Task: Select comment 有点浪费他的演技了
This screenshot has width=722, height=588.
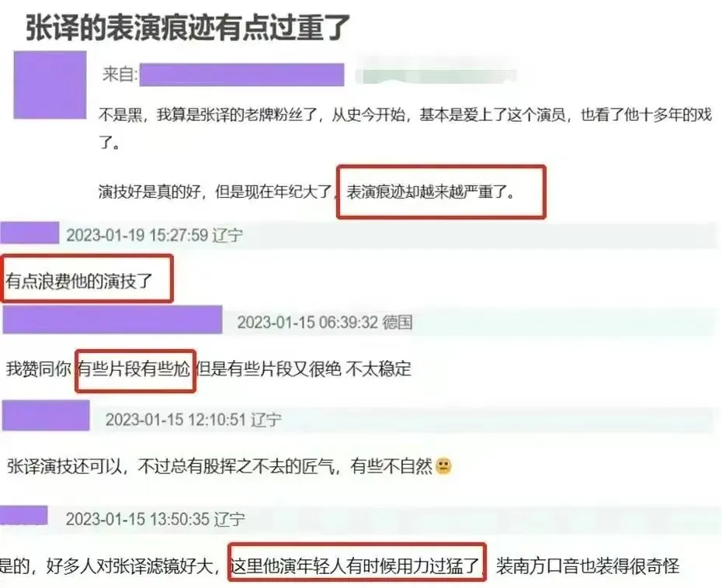Action: click(78, 280)
